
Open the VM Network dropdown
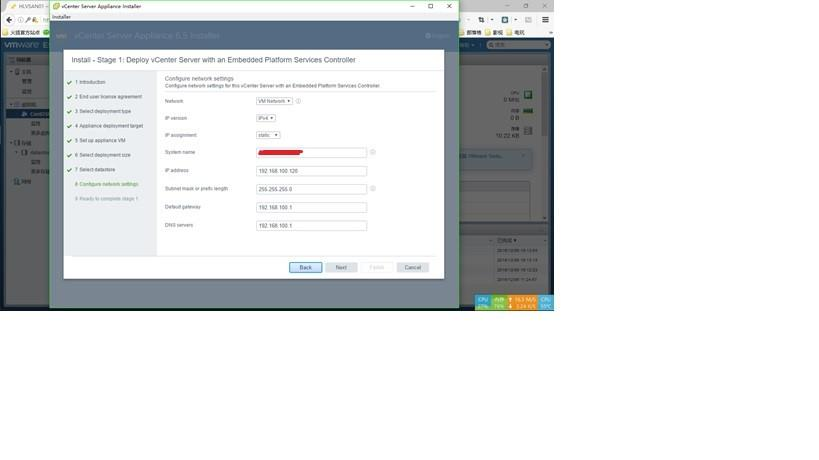click(x=274, y=101)
